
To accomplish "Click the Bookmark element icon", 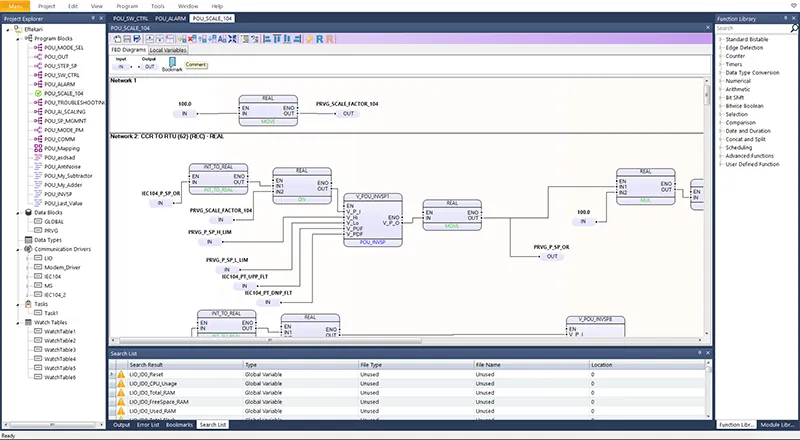I will (x=172, y=62).
